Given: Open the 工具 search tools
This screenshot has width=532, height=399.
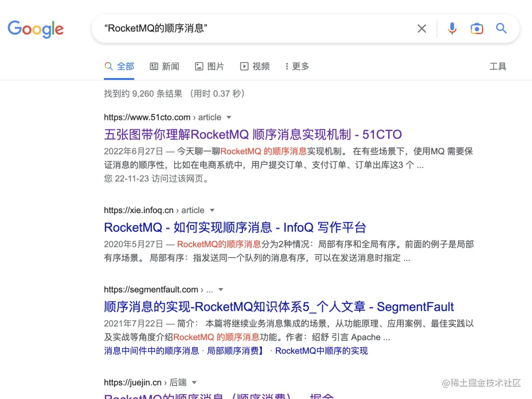Looking at the screenshot, I should [x=498, y=66].
